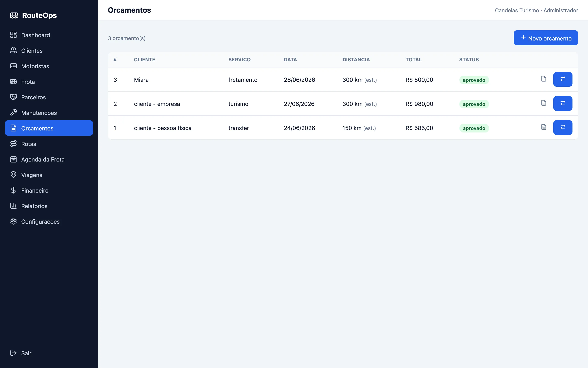588x368 pixels.
Task: Click the DATA column header
Action: 290,60
